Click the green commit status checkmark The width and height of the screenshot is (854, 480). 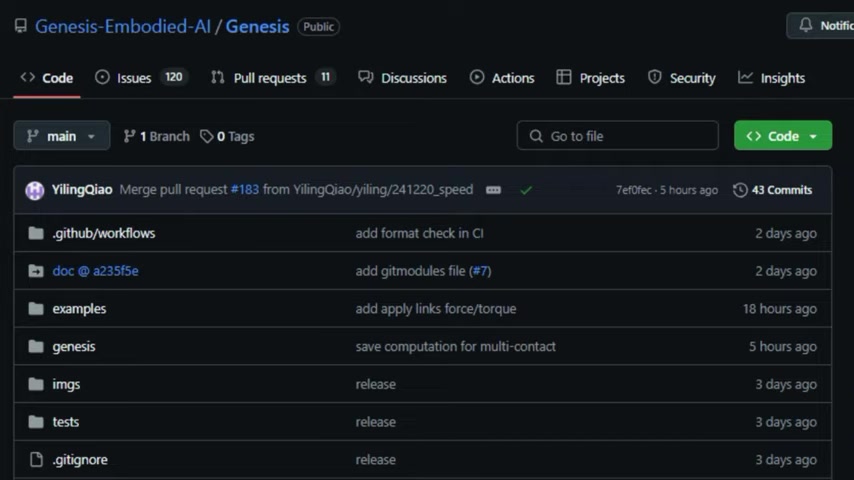(526, 190)
